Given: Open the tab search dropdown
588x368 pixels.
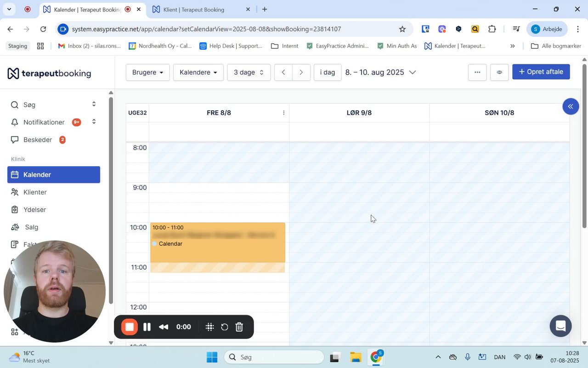Looking at the screenshot, I should click(9, 9).
